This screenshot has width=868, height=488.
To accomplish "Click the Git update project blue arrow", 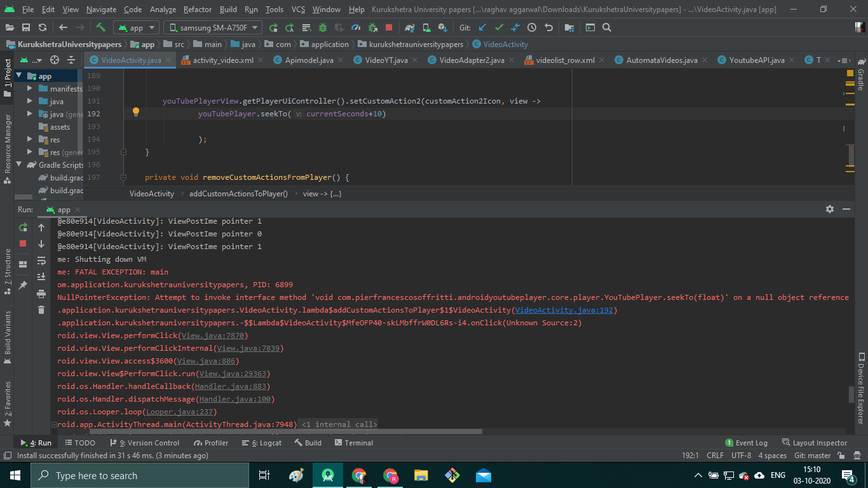I will pyautogui.click(x=482, y=27).
